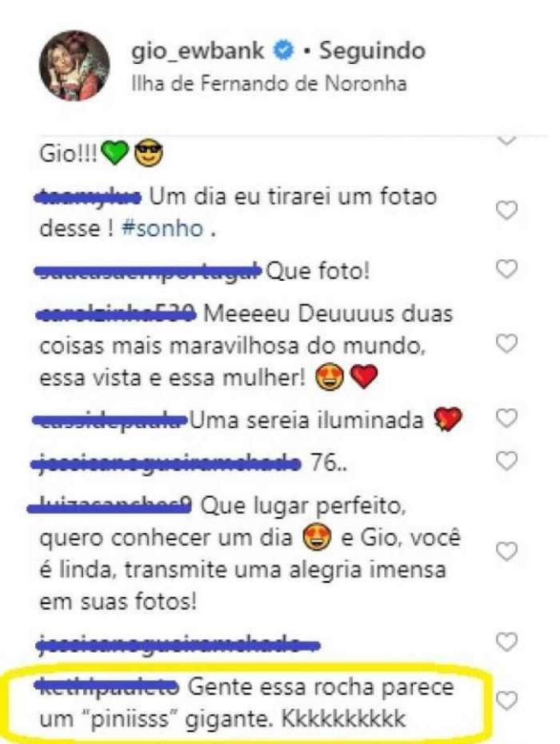
Task: Like the 'Que foto!' comment
Action: (506, 269)
